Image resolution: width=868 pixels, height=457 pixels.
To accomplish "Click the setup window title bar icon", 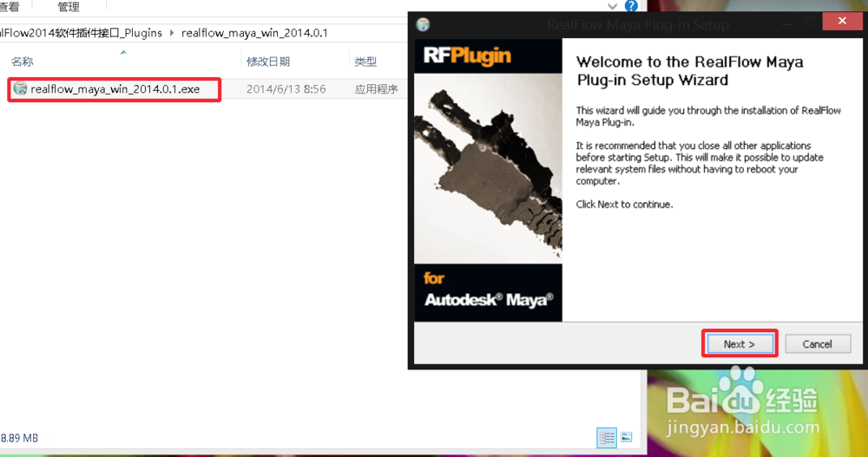I will pyautogui.click(x=423, y=24).
